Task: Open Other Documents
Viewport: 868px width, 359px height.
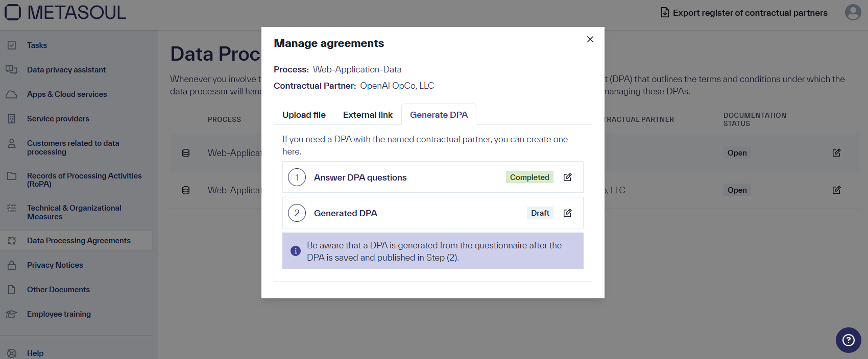Action: coord(58,290)
